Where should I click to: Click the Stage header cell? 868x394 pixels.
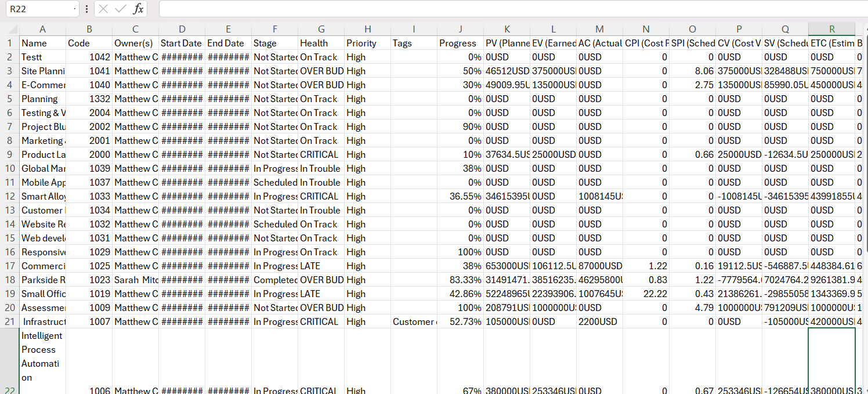point(274,43)
